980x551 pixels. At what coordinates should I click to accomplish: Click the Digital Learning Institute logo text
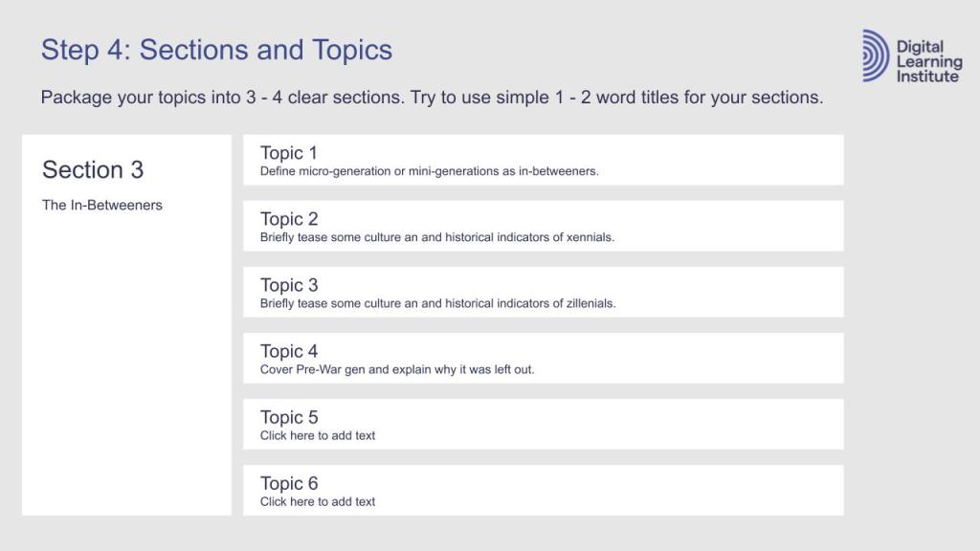[x=928, y=61]
